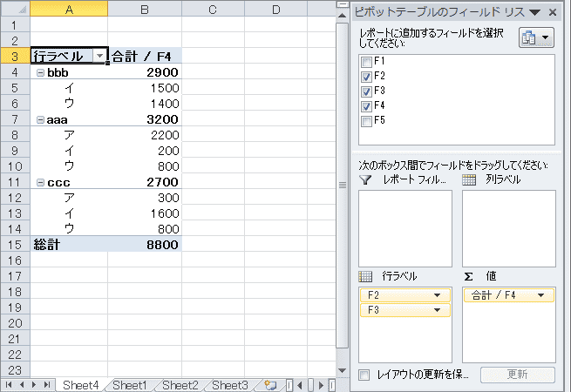Click the vertical scroll up arrow
Viewport: 571px width, 392px height.
click(x=343, y=16)
